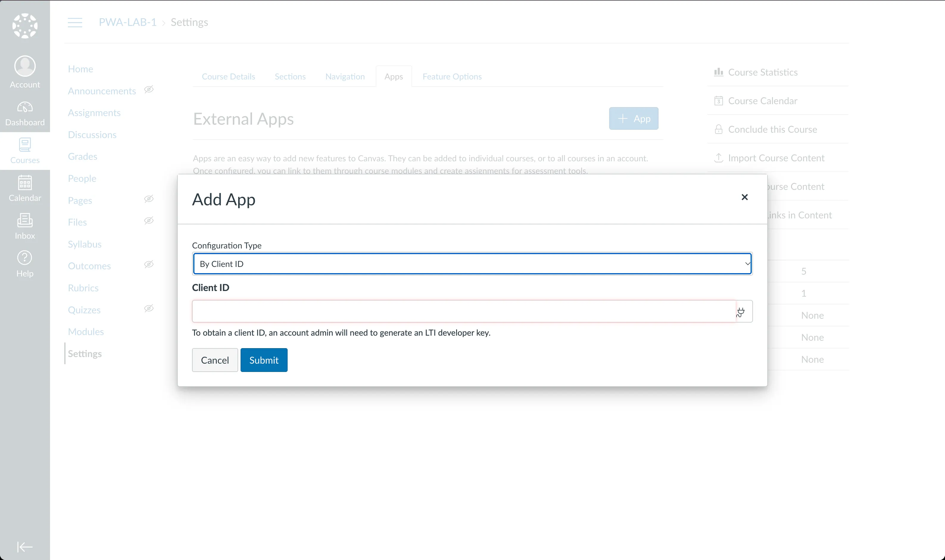Click hidden-eye icon next to Quizzes
This screenshot has height=560, width=945.
point(149,308)
